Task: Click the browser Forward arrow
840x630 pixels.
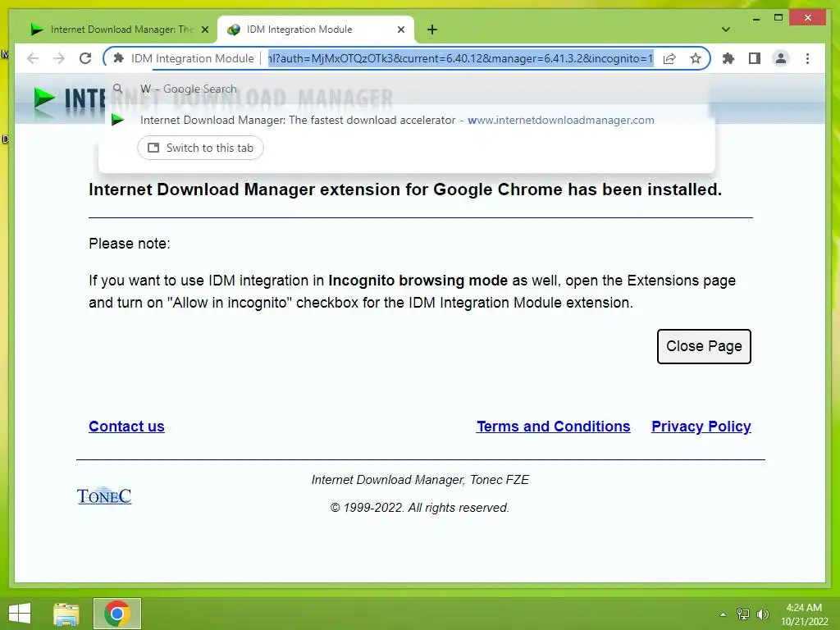Action: coord(59,58)
